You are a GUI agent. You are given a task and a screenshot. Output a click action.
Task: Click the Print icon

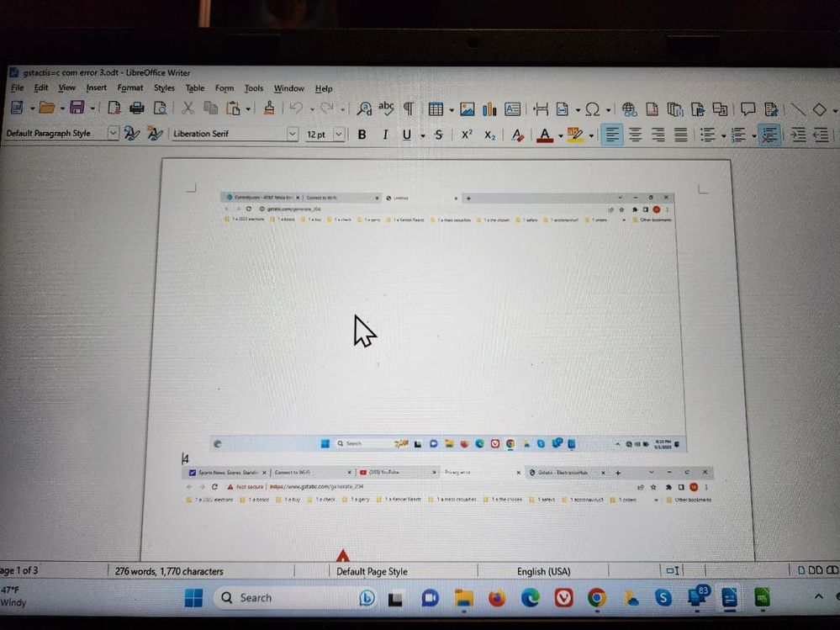136,109
